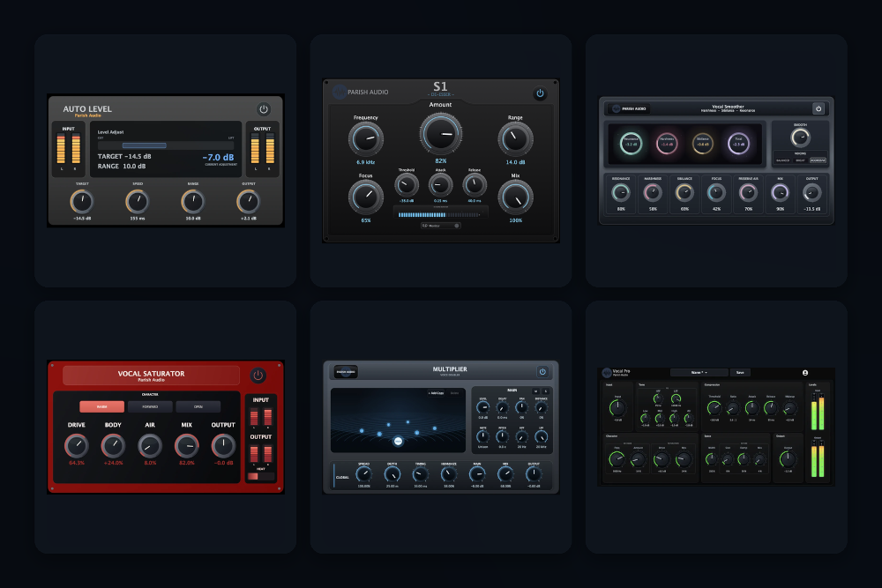The width and height of the screenshot is (882, 588).
Task: Mute the Main voice in Multiplier
Action: tap(536, 391)
